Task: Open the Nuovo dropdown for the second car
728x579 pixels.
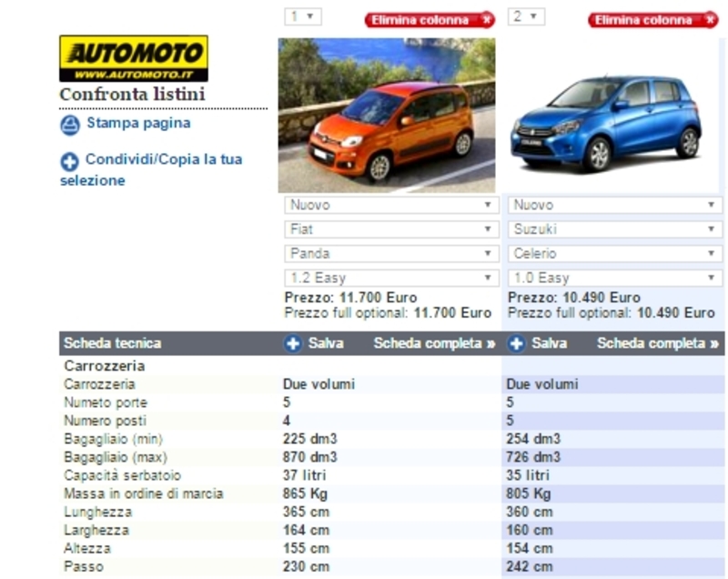Action: coord(615,205)
